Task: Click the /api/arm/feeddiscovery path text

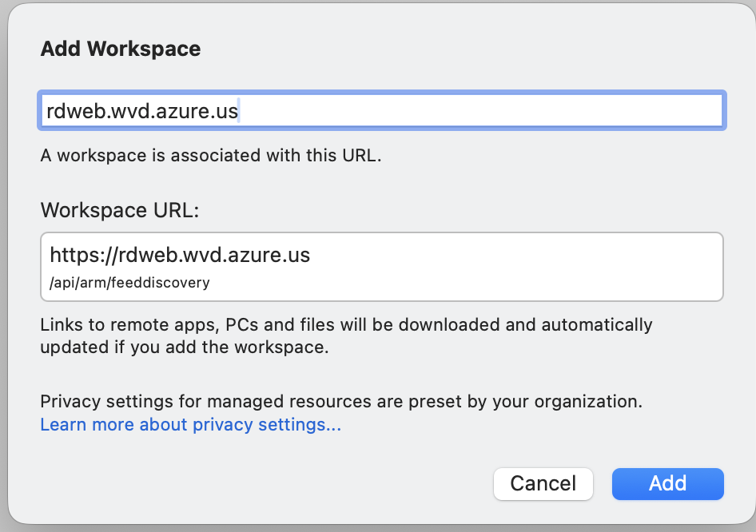Action: [129, 283]
